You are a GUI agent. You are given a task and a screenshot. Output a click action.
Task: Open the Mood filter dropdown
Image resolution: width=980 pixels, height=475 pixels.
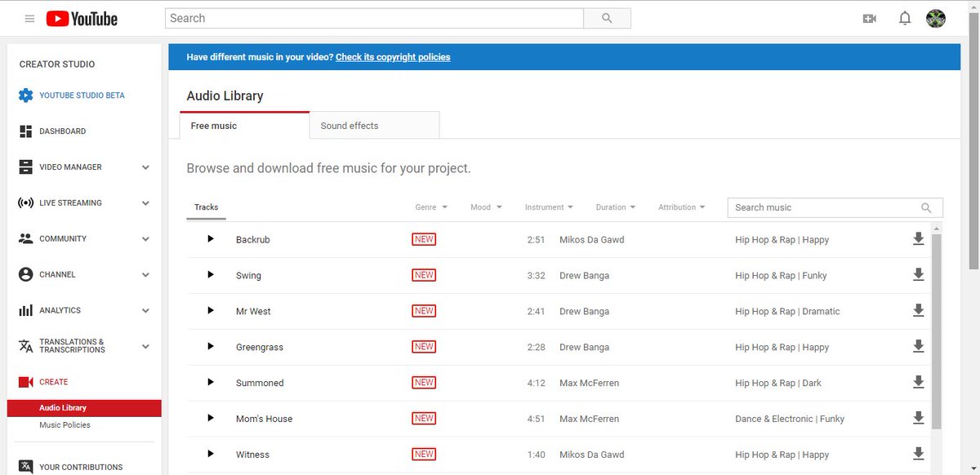(486, 207)
